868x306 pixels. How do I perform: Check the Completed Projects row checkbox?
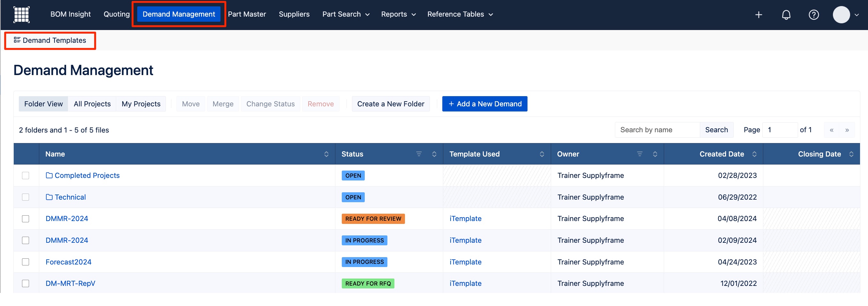(x=26, y=175)
